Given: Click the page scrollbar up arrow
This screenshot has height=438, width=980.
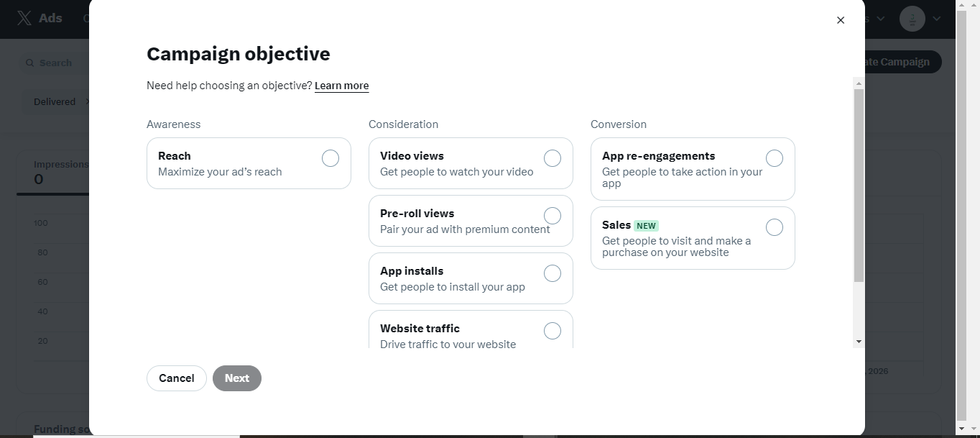Looking at the screenshot, I should 961,5.
